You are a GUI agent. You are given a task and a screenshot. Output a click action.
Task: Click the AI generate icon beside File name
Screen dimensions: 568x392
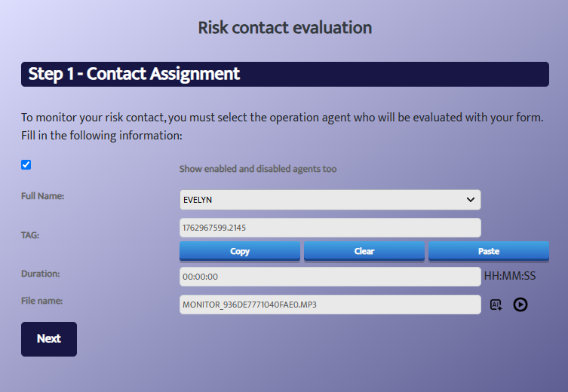(496, 305)
